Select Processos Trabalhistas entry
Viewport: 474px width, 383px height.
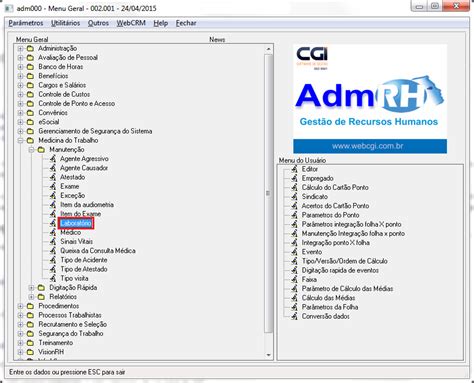[70, 315]
